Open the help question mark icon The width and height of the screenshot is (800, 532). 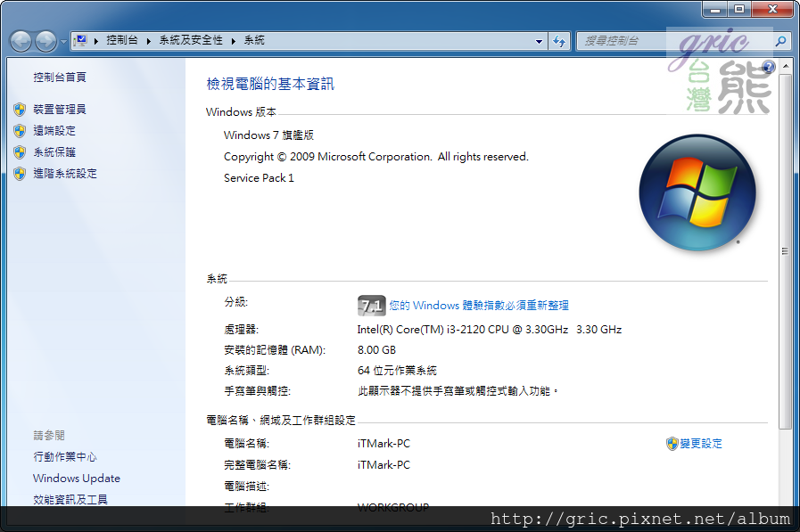pyautogui.click(x=769, y=67)
